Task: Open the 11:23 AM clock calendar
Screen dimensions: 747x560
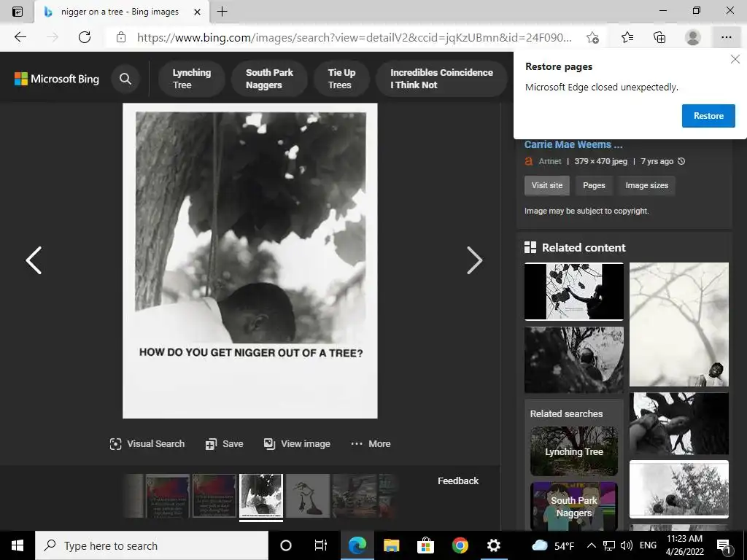Action: point(684,545)
